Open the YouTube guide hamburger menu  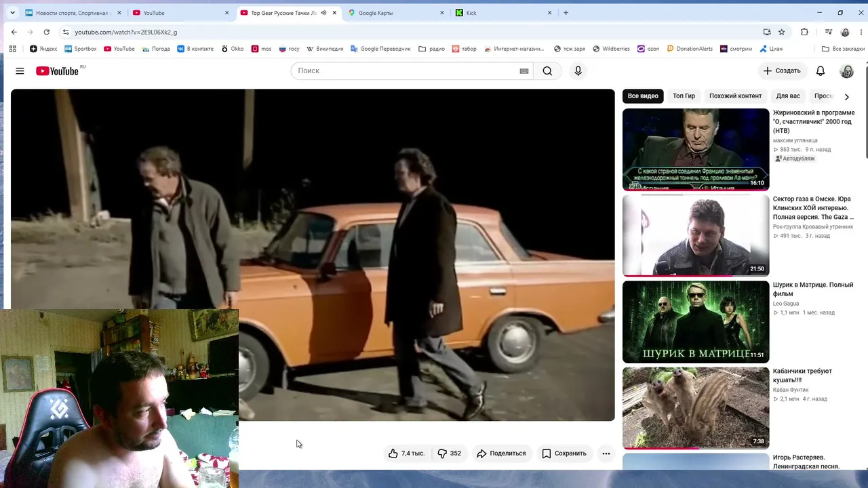point(20,70)
